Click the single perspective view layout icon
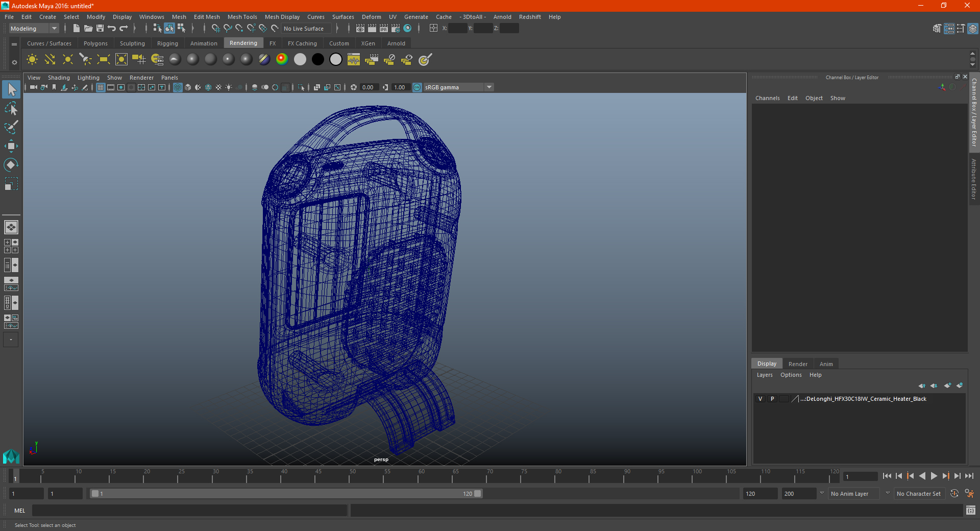The image size is (980, 531). pyautogui.click(x=11, y=227)
